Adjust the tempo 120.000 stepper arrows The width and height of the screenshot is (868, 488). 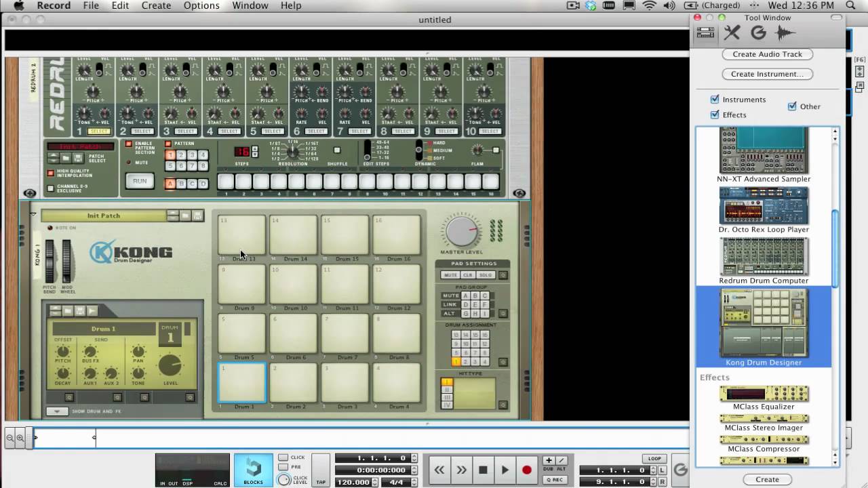pos(376,482)
